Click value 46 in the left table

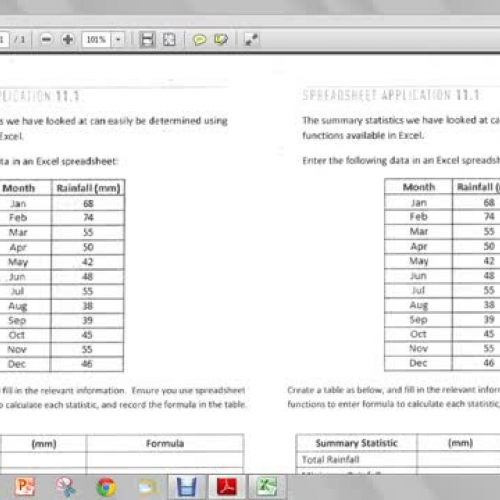pyautogui.click(x=87, y=364)
